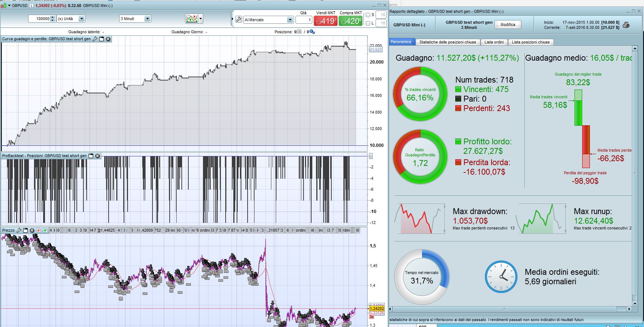Click the % trades vincenti donut chart
This screenshot has width=644, height=327.
420,94
